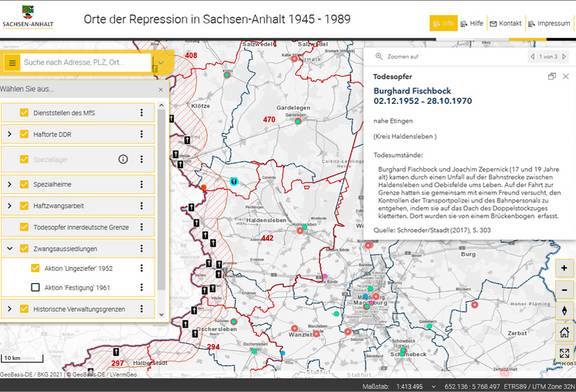This screenshot has height=392, width=576.
Task: Expand the search options chevron
Action: point(161,62)
